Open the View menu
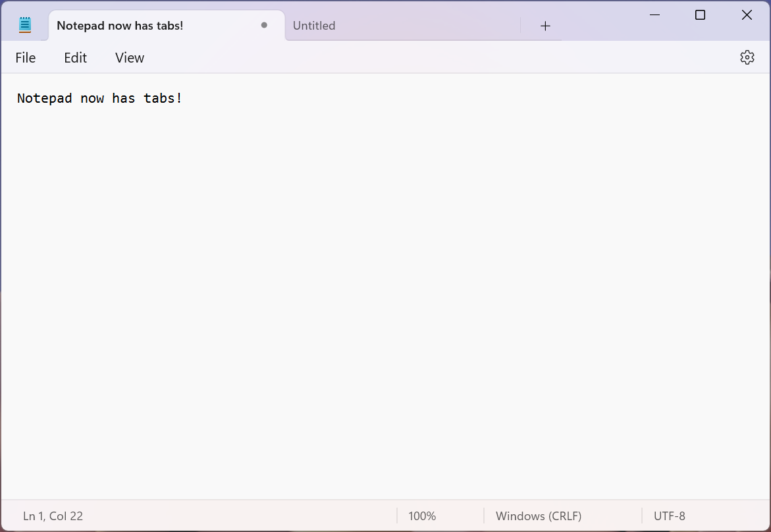Image resolution: width=771 pixels, height=532 pixels. click(x=130, y=58)
